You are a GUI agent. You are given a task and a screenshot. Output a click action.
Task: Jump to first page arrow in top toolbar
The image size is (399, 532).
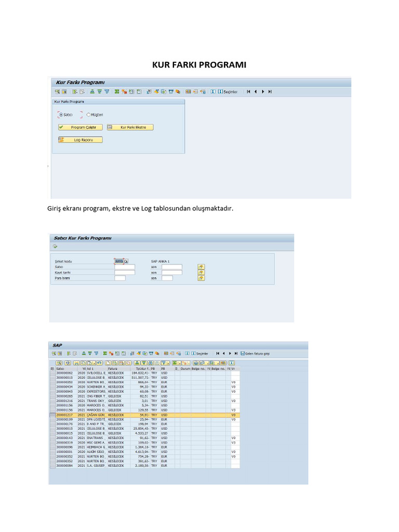(248, 91)
